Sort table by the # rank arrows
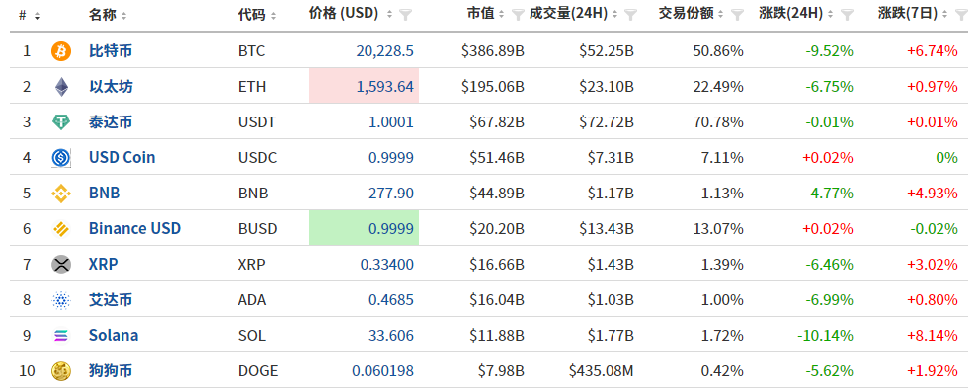Image resolution: width=980 pixels, height=389 pixels. tap(37, 15)
